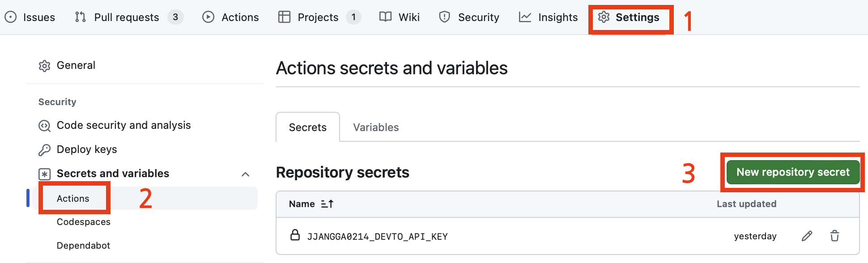Open the Pull requests tab
Image resolution: width=868 pixels, height=263 pixels.
127,17
